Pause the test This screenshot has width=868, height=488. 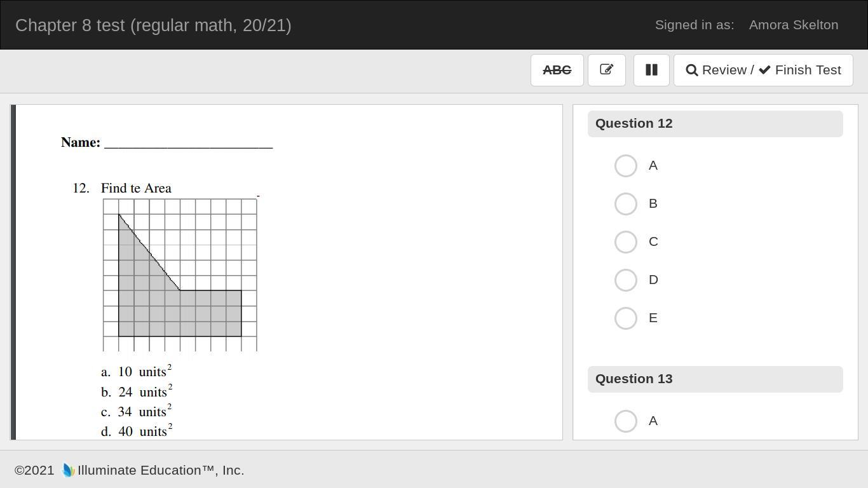click(x=651, y=70)
